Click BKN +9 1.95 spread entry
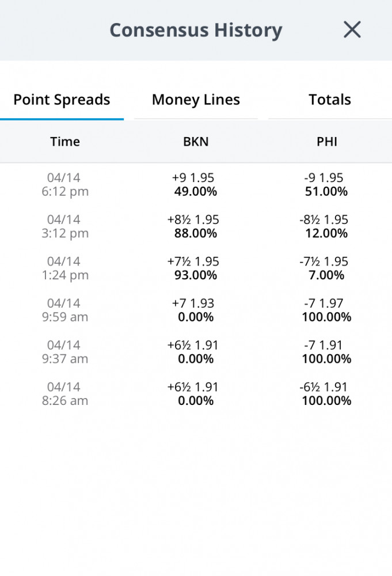The image size is (392, 576). [x=193, y=178]
